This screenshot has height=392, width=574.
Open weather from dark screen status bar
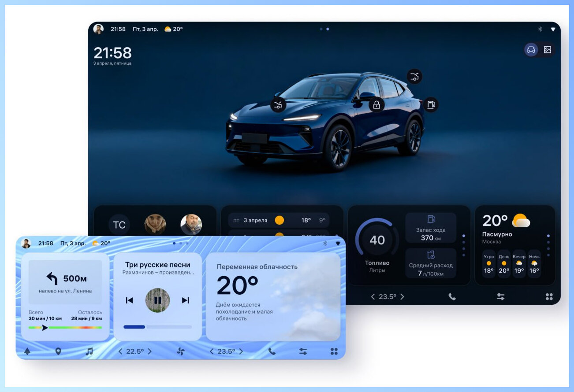click(173, 29)
